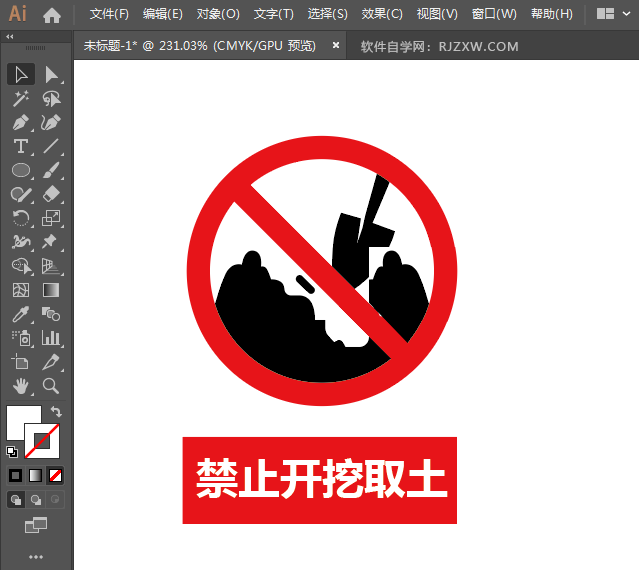Select the Width/Warp tool
The image size is (639, 570).
21,242
